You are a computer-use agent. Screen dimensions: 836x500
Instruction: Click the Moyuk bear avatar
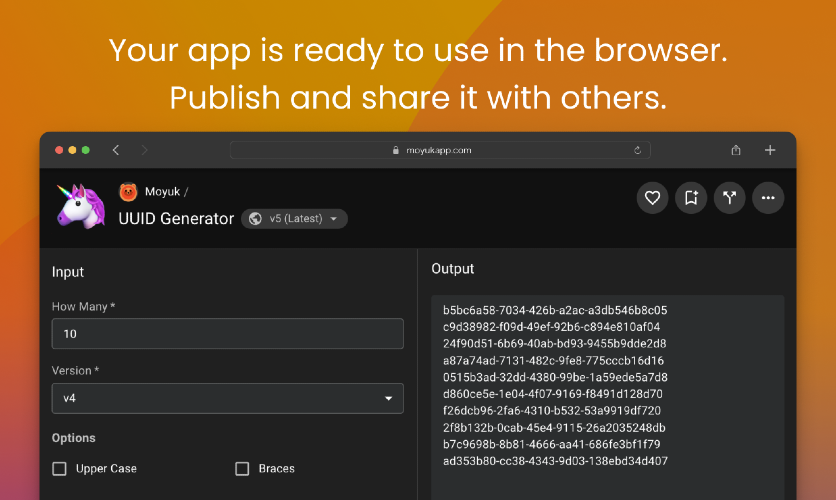click(x=128, y=192)
